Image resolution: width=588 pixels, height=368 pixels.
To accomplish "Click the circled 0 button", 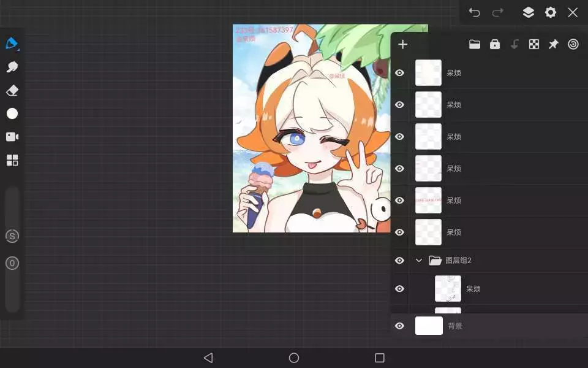I will [x=12, y=263].
